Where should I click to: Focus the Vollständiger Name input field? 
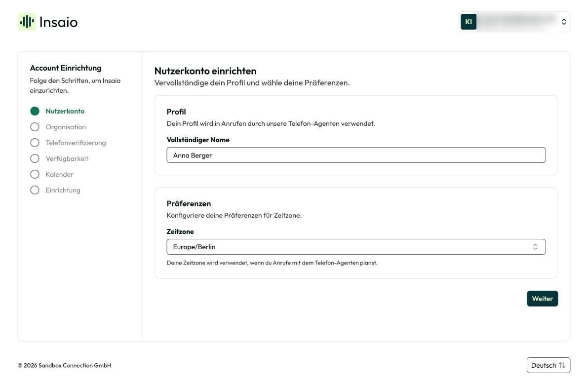click(356, 155)
